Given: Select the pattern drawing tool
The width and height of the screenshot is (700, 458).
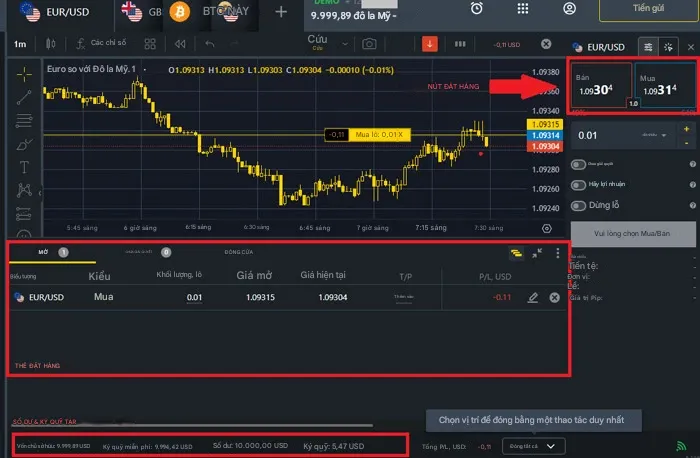Looking at the screenshot, I should click(x=24, y=190).
